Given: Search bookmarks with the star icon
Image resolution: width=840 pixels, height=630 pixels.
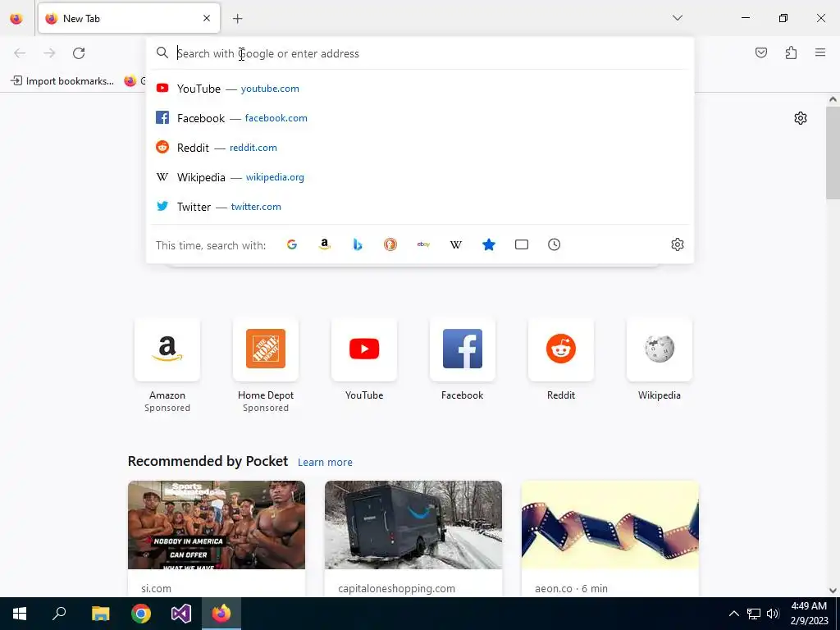Looking at the screenshot, I should point(489,244).
